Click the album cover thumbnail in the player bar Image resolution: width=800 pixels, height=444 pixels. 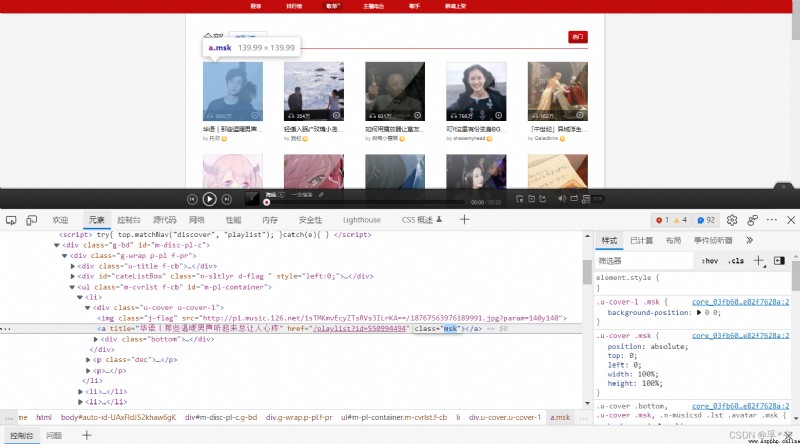pyautogui.click(x=252, y=199)
